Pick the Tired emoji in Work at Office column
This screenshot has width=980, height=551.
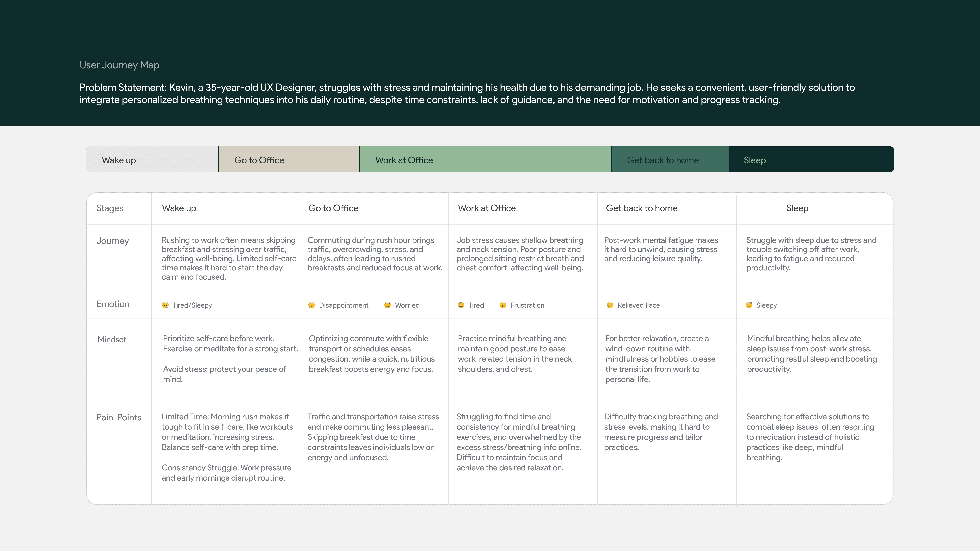point(461,305)
